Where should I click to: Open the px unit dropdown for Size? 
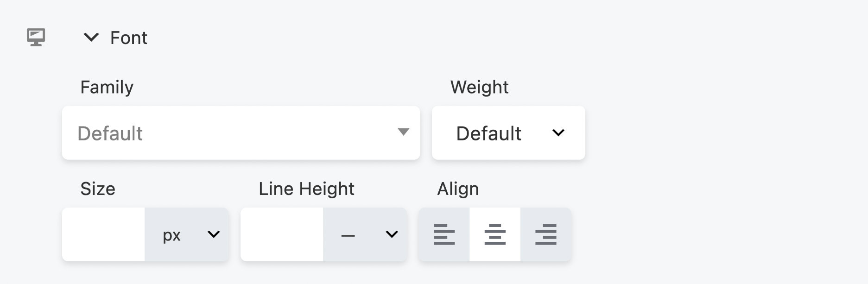187,234
